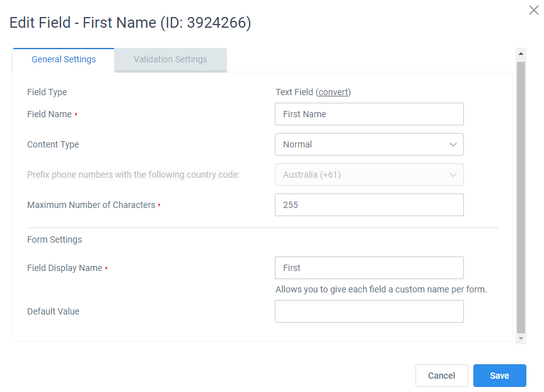Click the scrollbar up arrow
Image resolution: width=544 pixels, height=392 pixels.
click(x=521, y=54)
